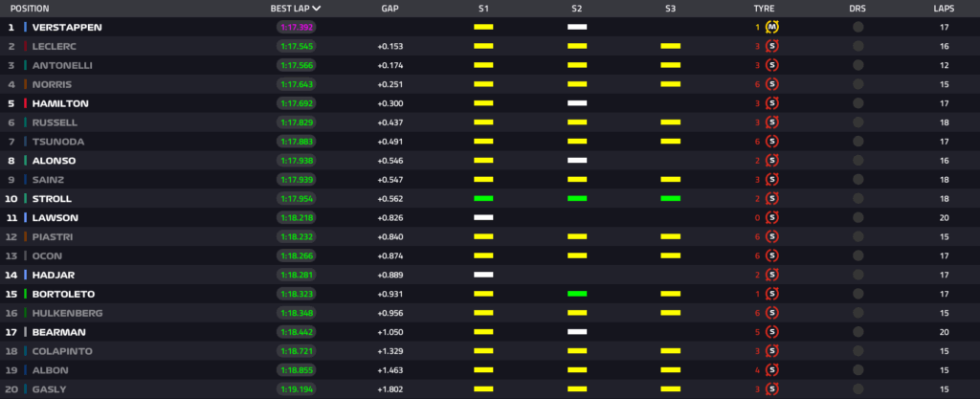Click the GAP column header

pyautogui.click(x=390, y=8)
